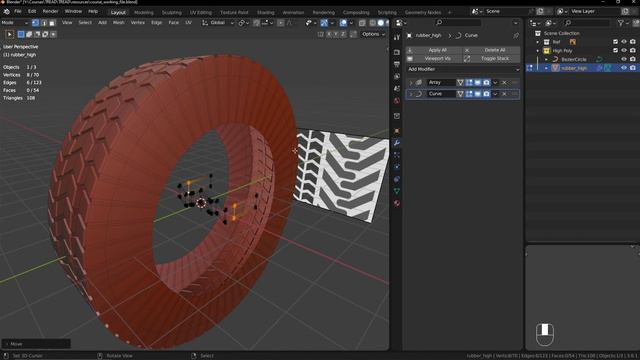Screen dimensions: 640x360
Task: Open the Render menu
Action: coord(51,11)
